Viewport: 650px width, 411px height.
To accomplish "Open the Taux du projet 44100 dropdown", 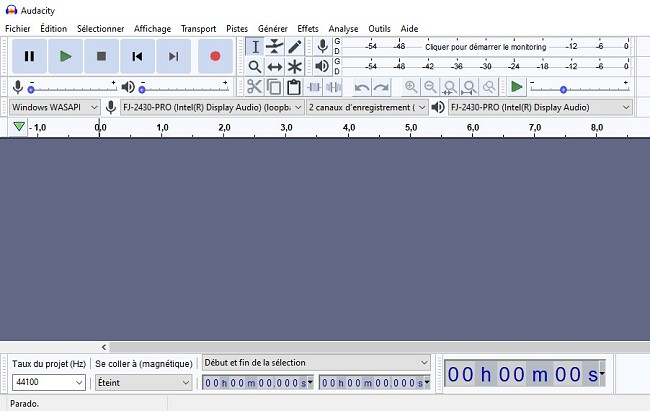I will [49, 382].
